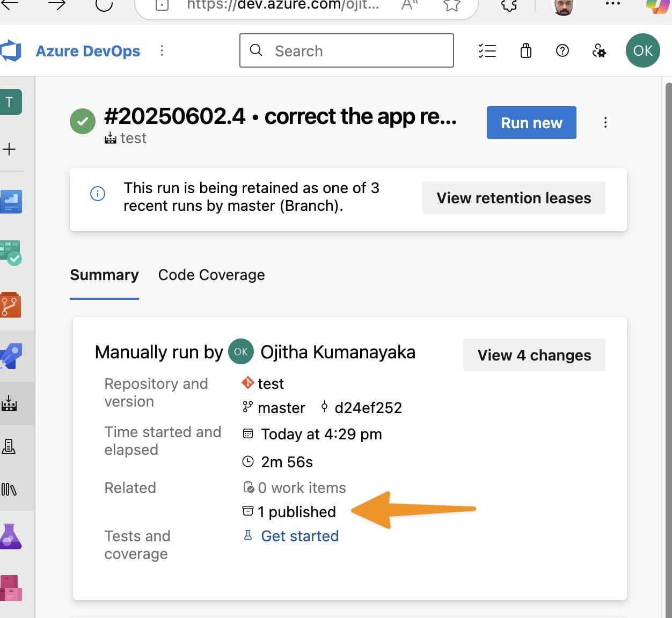The width and height of the screenshot is (672, 618).
Task: Open the Marketplace shopping bag
Action: click(x=526, y=50)
